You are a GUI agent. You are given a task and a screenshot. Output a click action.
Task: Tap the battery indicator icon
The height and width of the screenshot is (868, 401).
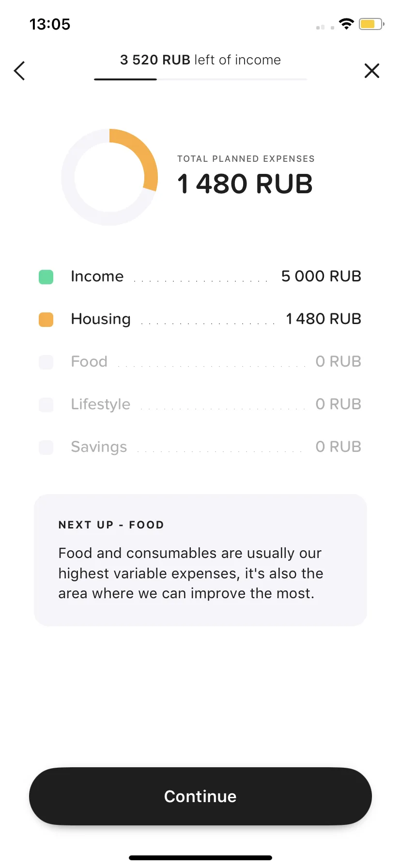click(x=371, y=24)
